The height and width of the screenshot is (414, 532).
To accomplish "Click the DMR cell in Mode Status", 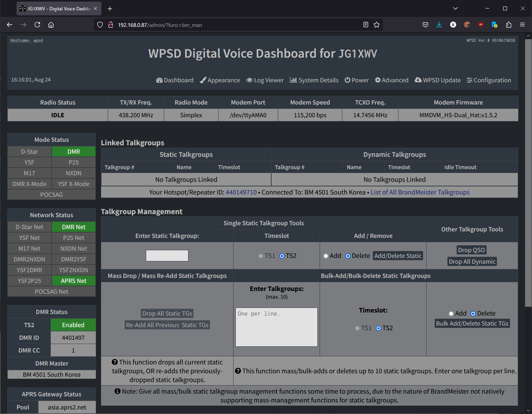I will pos(73,151).
